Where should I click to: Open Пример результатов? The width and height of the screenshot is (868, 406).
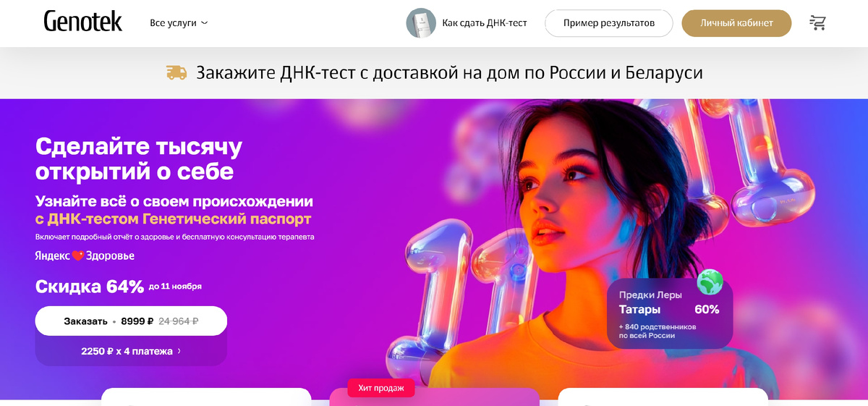(x=609, y=23)
